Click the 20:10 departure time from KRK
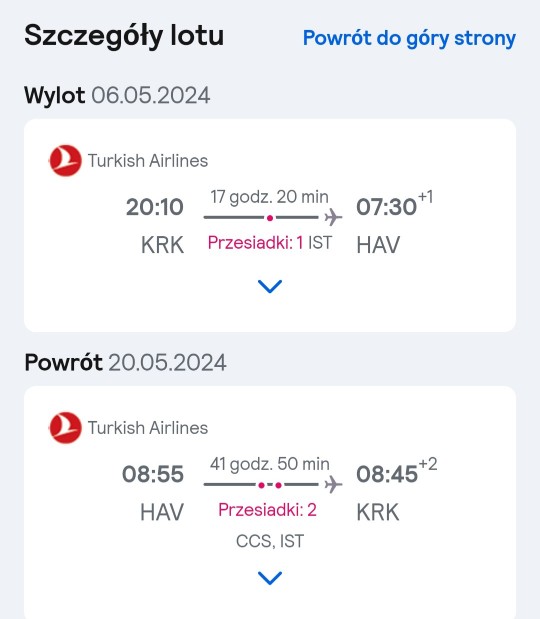Viewport: 540px width, 619px height. pyautogui.click(x=155, y=207)
